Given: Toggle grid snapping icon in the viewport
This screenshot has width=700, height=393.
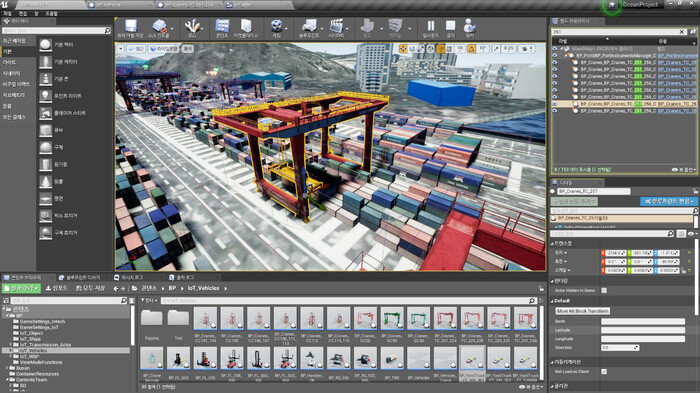Looking at the screenshot, I should pyautogui.click(x=450, y=49).
